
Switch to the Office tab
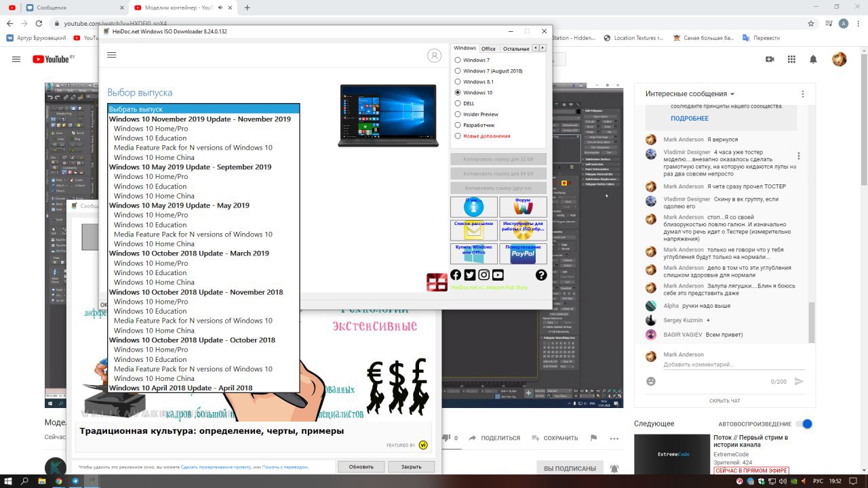tap(488, 49)
